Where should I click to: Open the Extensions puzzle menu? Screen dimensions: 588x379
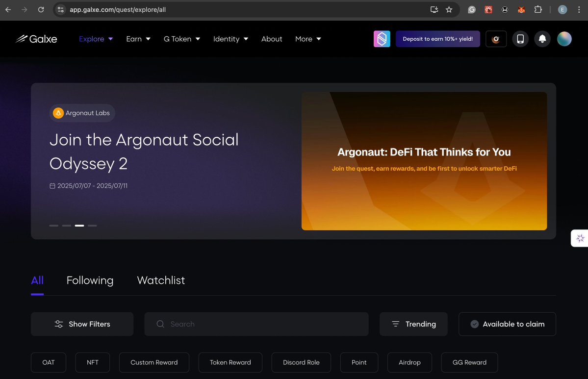(538, 10)
